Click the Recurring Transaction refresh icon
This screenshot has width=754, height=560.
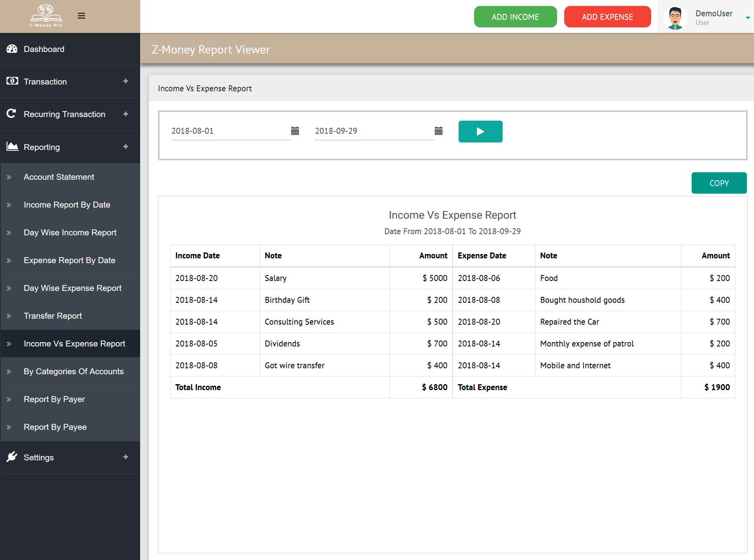coord(11,114)
